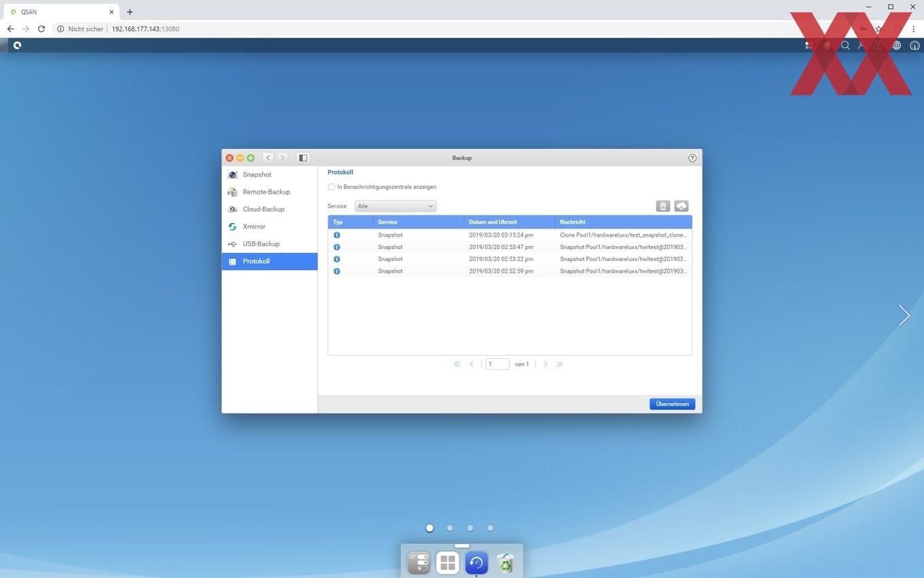This screenshot has width=924, height=578.
Task: Go to previous log page
Action: point(472,364)
